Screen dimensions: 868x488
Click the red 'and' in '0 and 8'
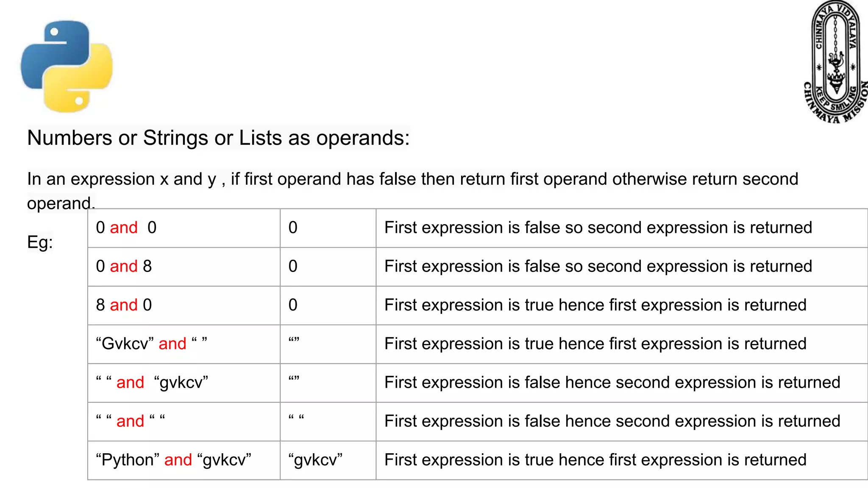pos(124,266)
